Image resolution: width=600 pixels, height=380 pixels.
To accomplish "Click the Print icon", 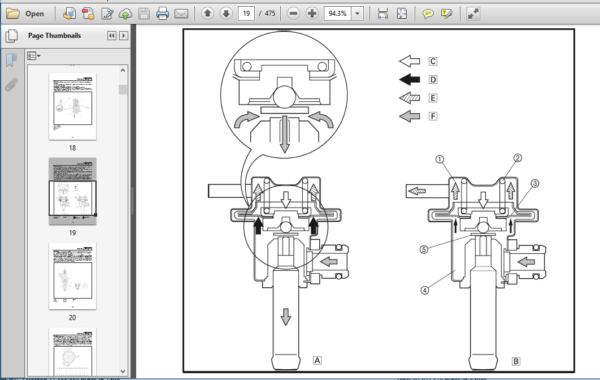I will 162,14.
